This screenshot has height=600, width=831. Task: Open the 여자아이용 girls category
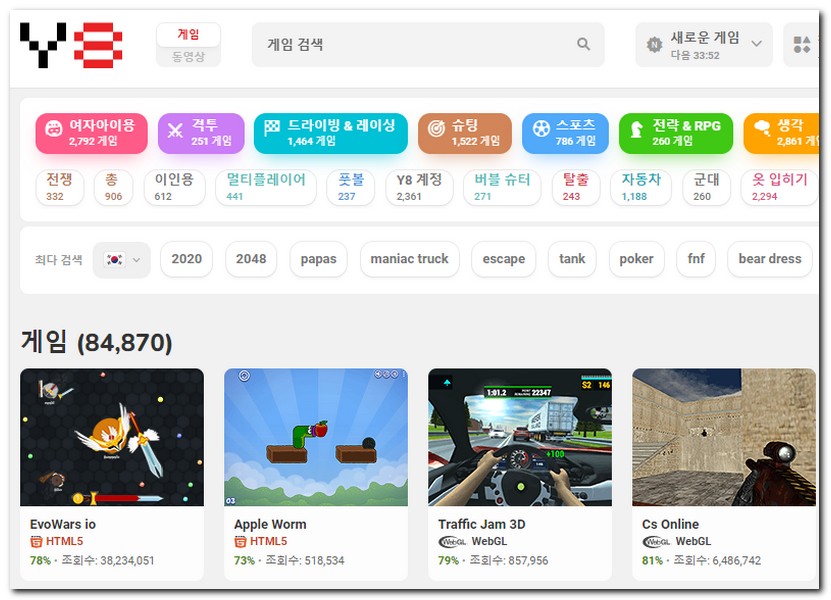[92, 133]
